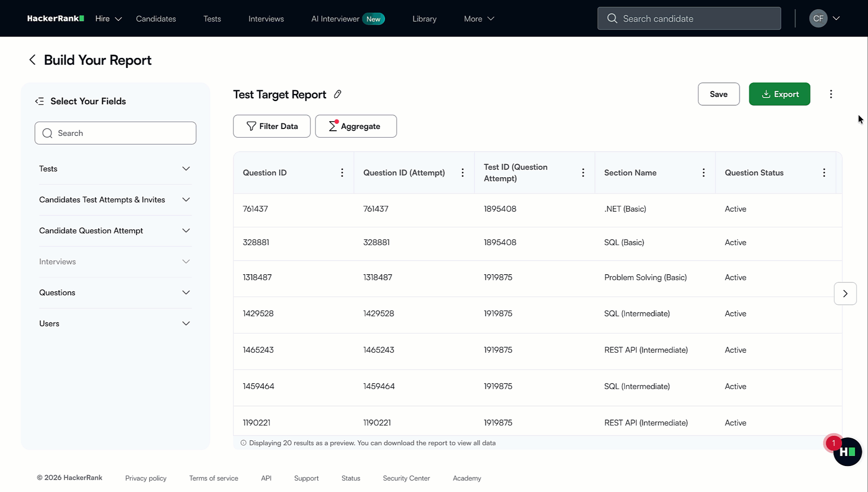Open the report options kebab menu
The width and height of the screenshot is (868, 492).
(831, 94)
